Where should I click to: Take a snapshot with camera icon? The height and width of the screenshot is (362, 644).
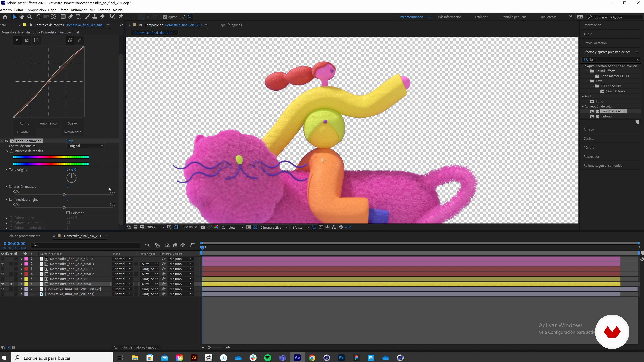[x=203, y=227]
